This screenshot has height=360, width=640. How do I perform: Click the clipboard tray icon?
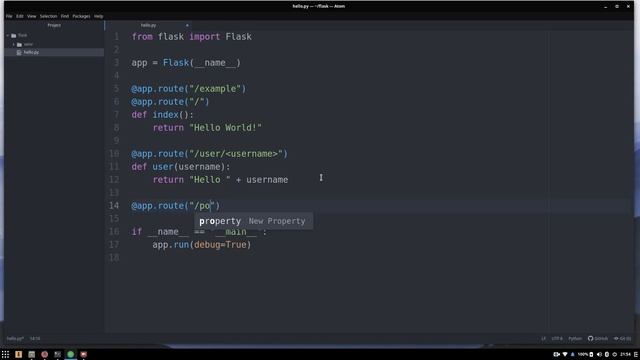coord(607,354)
